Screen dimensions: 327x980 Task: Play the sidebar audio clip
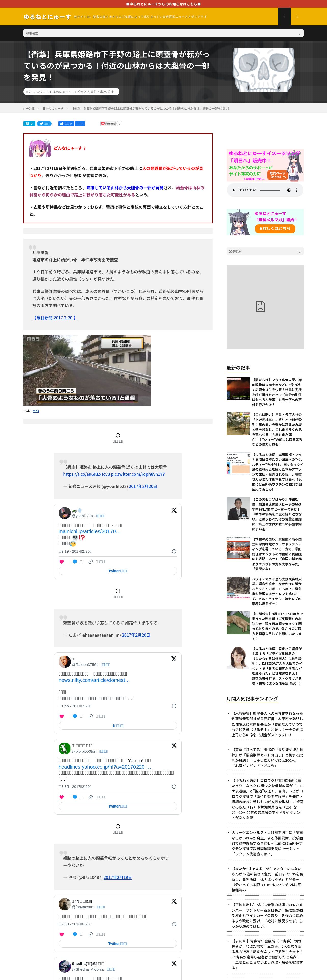coord(233,190)
